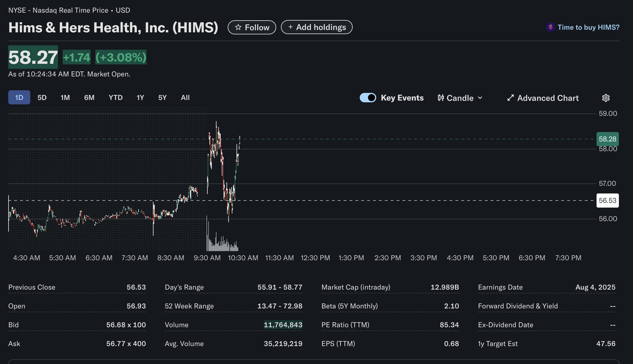Click the 10:30 AM axis label
633x364 pixels.
pyautogui.click(x=243, y=258)
